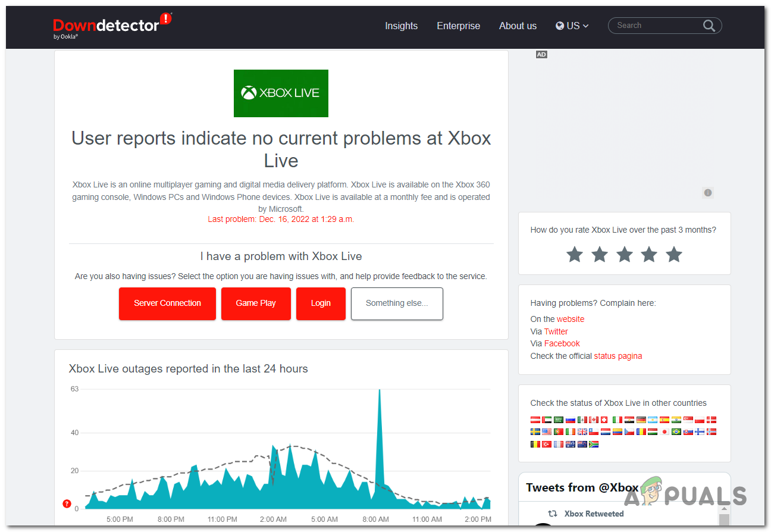The image size is (771, 532).
Task: Open the US country dropdown
Action: [x=572, y=26]
